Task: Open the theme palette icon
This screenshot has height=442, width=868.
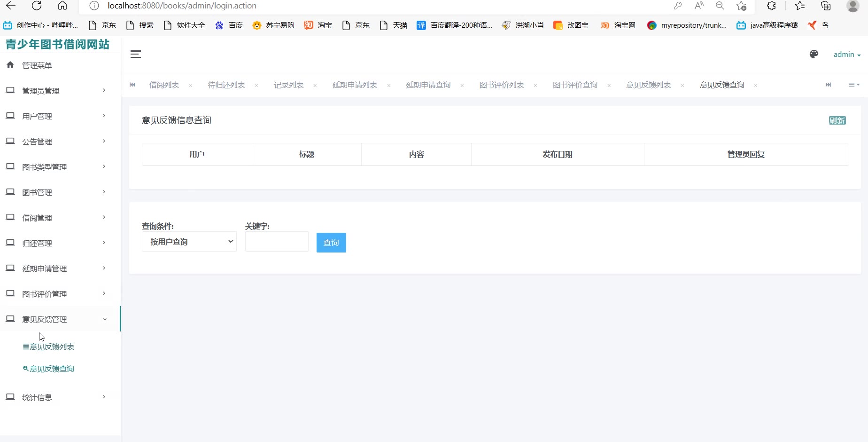Action: [814, 54]
